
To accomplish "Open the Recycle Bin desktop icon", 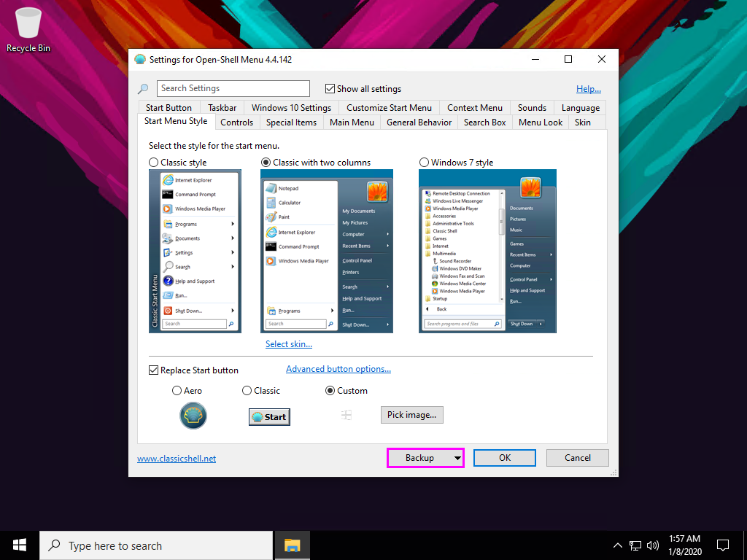I will click(28, 28).
